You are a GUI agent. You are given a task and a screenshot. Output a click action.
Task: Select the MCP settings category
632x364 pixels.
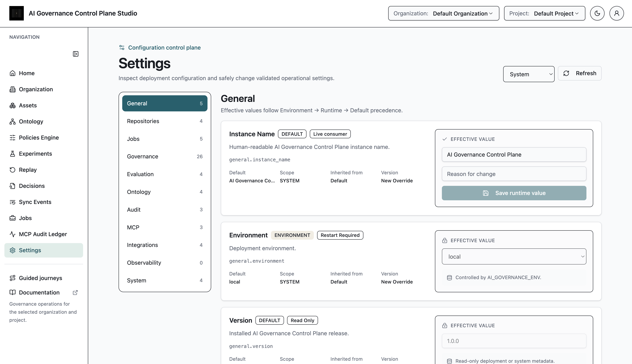[165, 227]
